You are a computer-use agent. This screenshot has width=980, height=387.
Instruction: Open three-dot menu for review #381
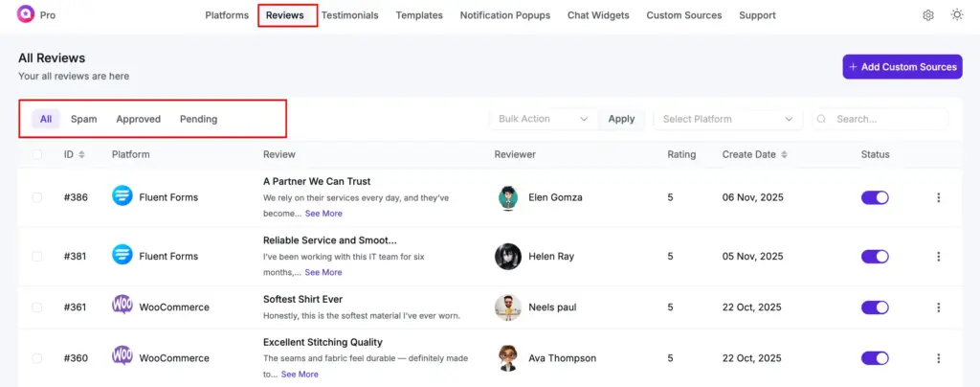coord(938,257)
